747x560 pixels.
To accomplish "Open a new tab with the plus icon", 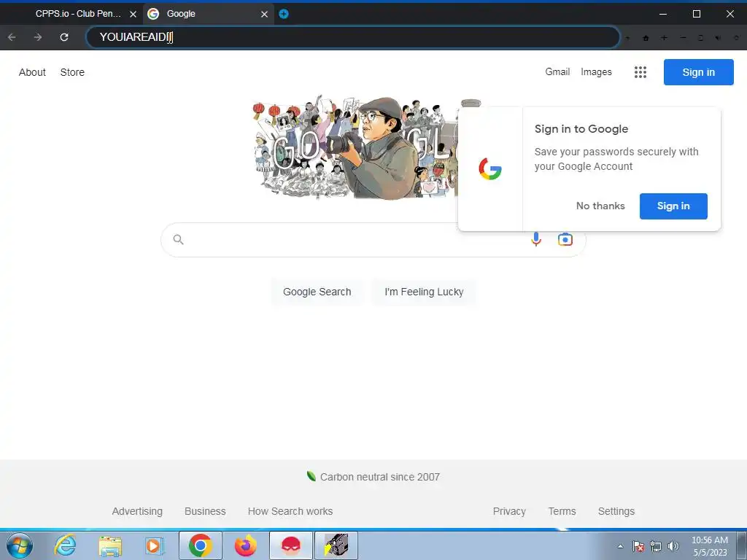I will pyautogui.click(x=284, y=14).
